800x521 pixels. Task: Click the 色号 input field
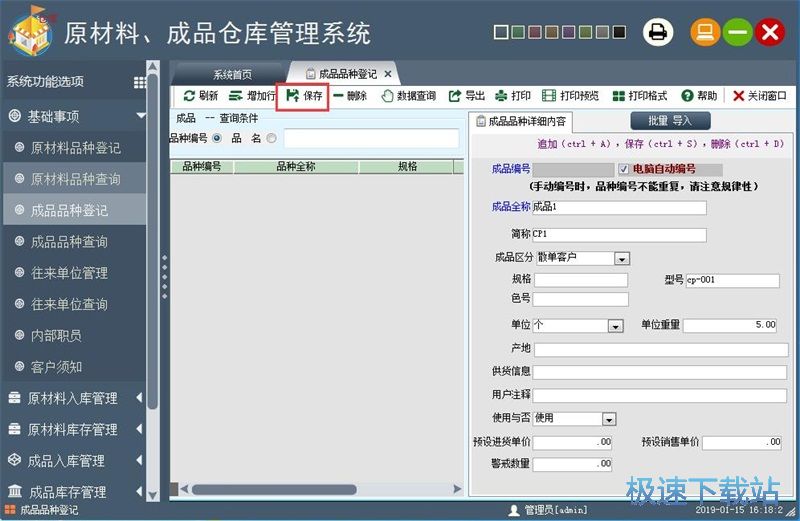point(581,299)
